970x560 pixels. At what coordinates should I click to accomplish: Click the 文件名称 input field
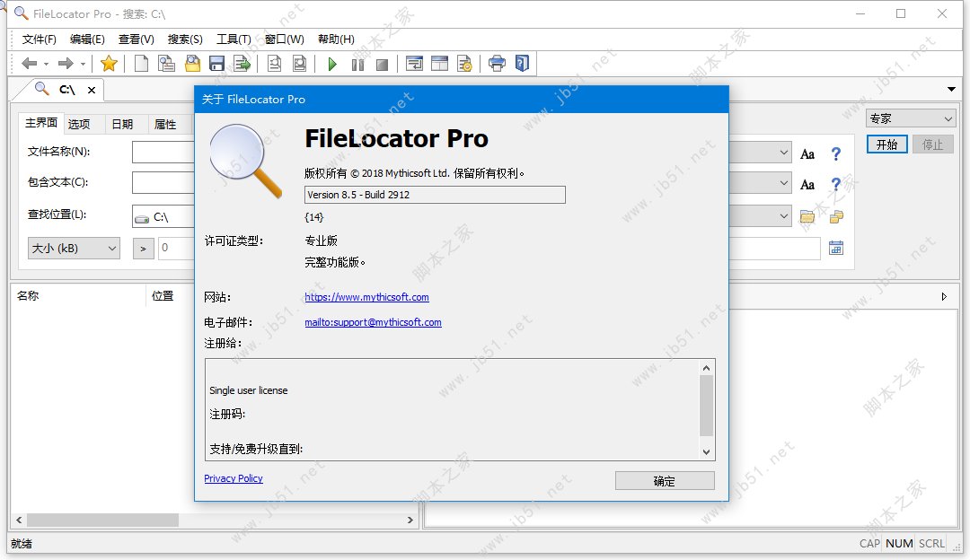pos(163,153)
